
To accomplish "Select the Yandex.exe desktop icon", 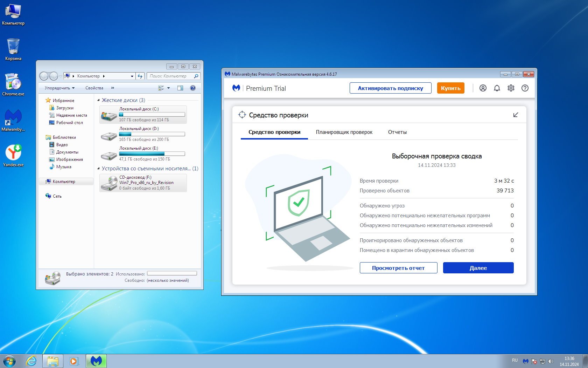I will [13, 156].
